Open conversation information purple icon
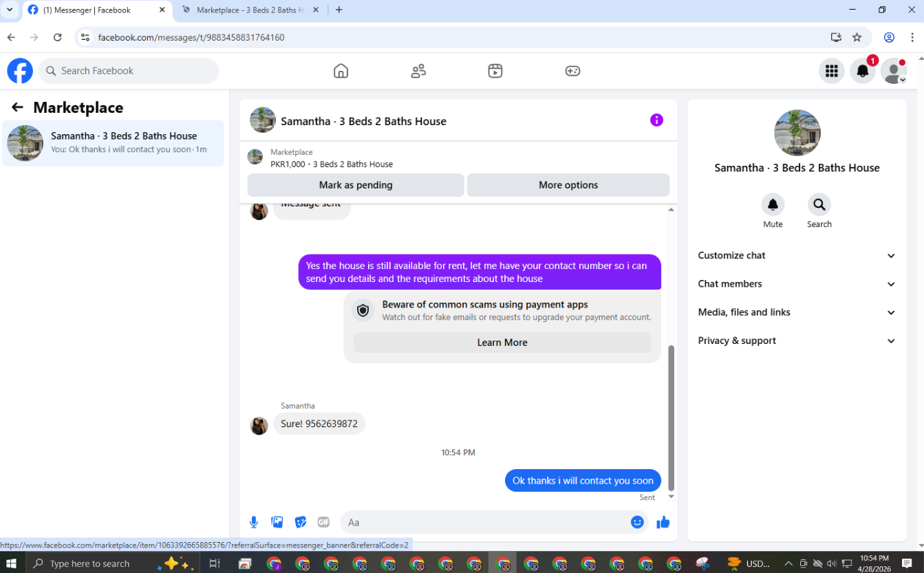Image resolution: width=924 pixels, height=573 pixels. pyautogui.click(x=656, y=120)
